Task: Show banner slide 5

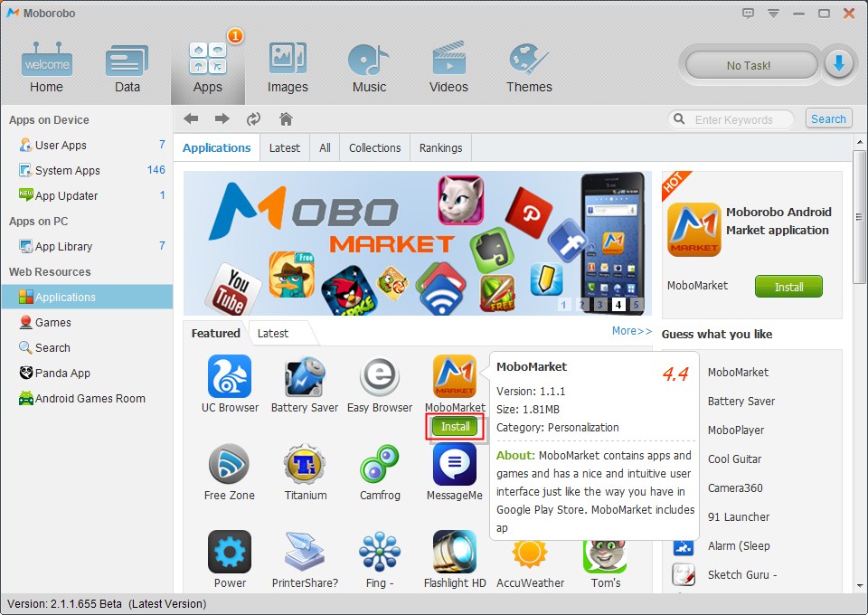Action: coord(636,305)
